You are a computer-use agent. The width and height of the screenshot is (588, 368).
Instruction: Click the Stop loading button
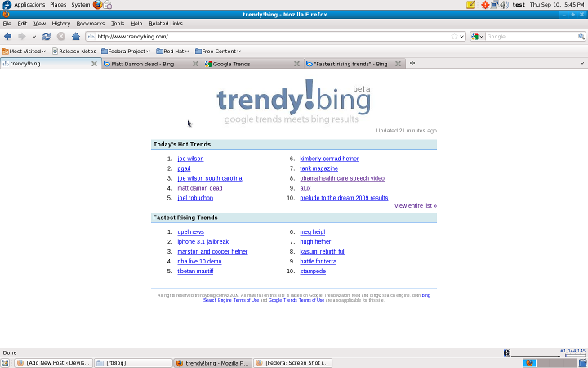[60, 37]
